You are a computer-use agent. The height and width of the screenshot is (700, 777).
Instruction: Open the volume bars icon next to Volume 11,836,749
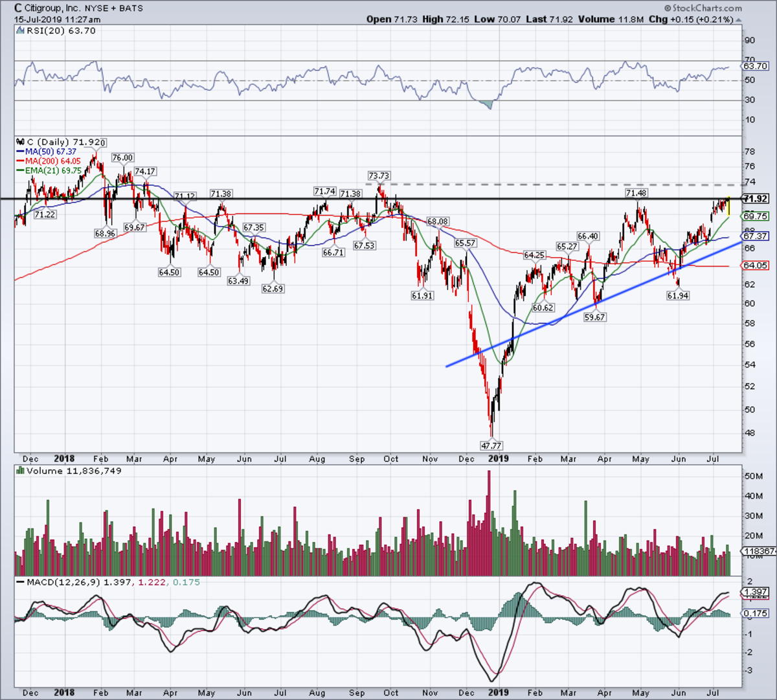20,471
